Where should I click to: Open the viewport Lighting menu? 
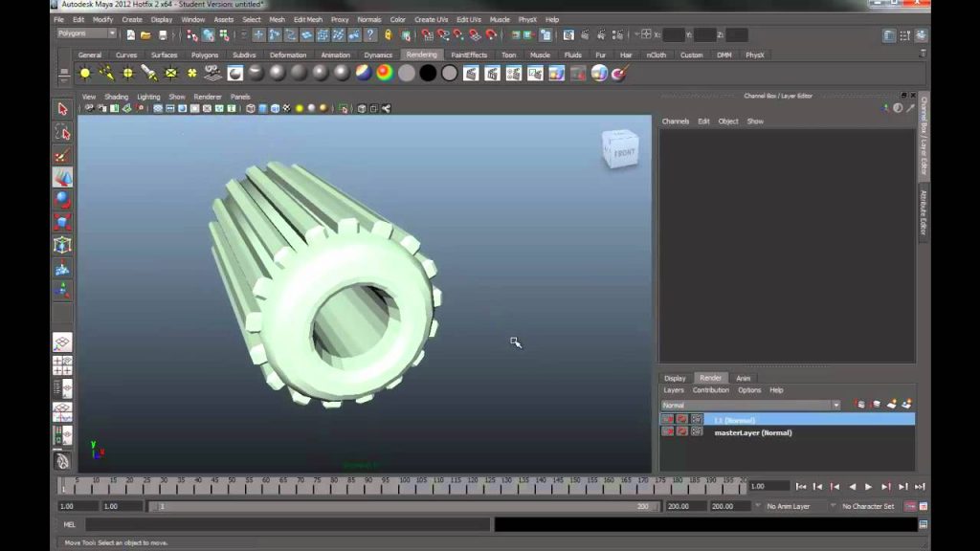click(x=148, y=97)
